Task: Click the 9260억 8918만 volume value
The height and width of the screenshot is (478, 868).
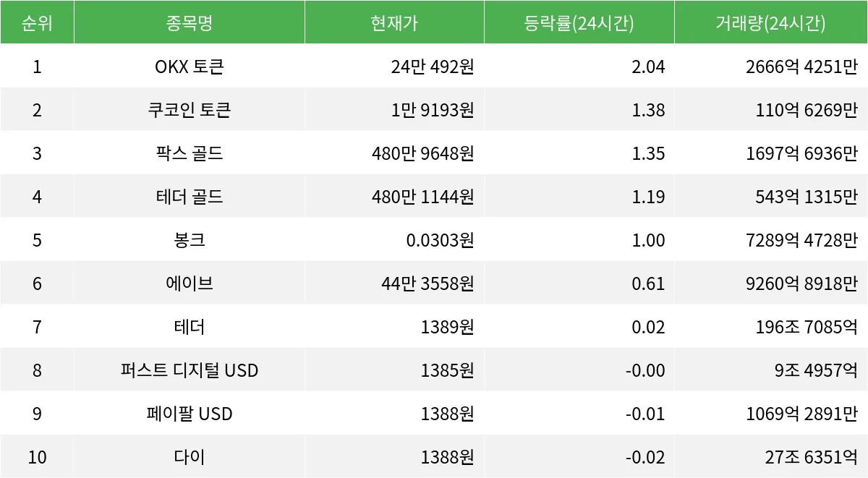Action: pos(801,283)
